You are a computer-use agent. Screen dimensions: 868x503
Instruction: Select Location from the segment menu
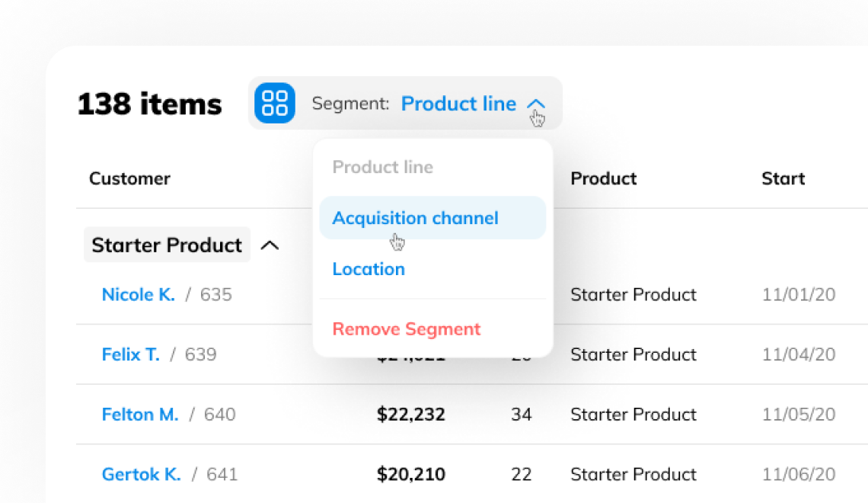pyautogui.click(x=369, y=268)
